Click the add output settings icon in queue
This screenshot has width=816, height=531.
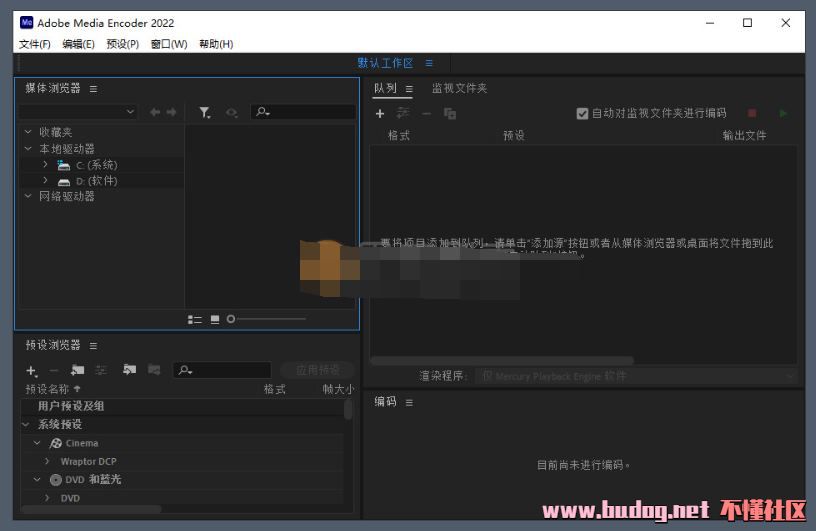pos(403,113)
